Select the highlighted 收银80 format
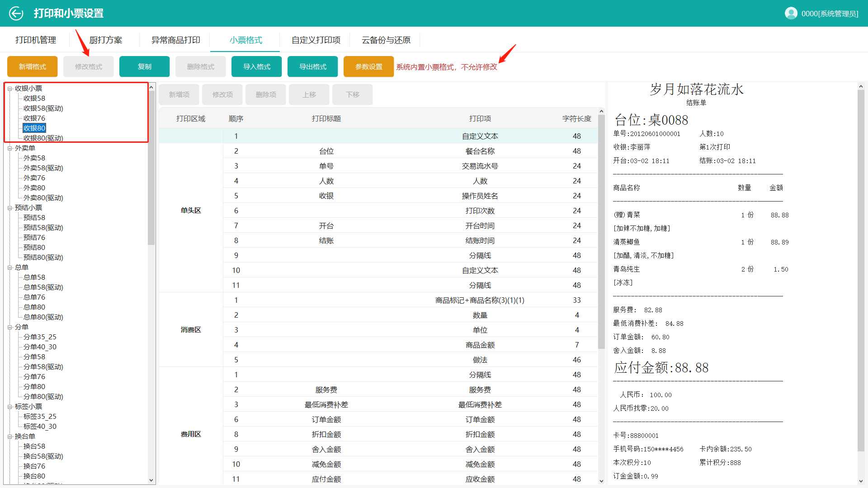This screenshot has height=488, width=868. pos(34,128)
